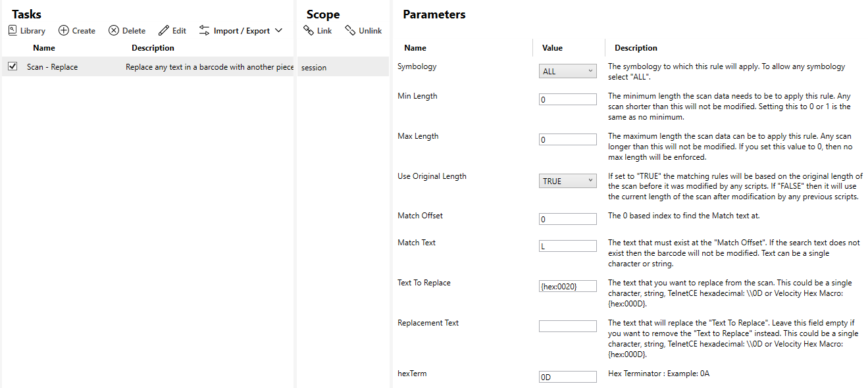This screenshot has width=868, height=388.
Task: Select the session scope entry
Action: pos(314,68)
